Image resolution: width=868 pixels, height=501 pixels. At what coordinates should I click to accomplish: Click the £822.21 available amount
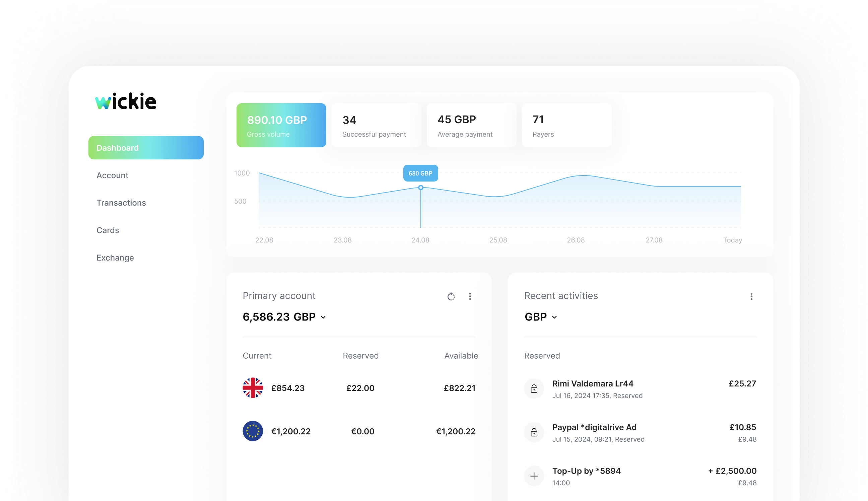tap(460, 388)
